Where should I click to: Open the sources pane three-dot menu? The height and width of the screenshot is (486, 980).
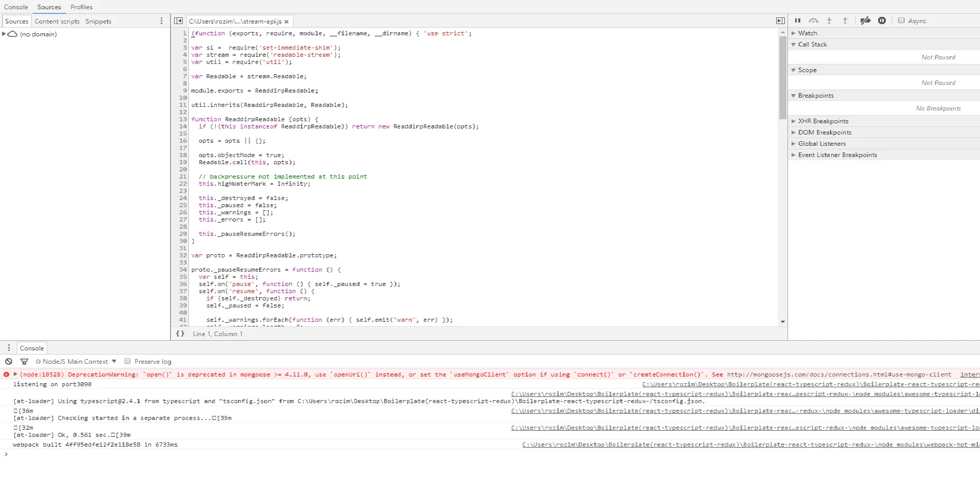point(162,21)
